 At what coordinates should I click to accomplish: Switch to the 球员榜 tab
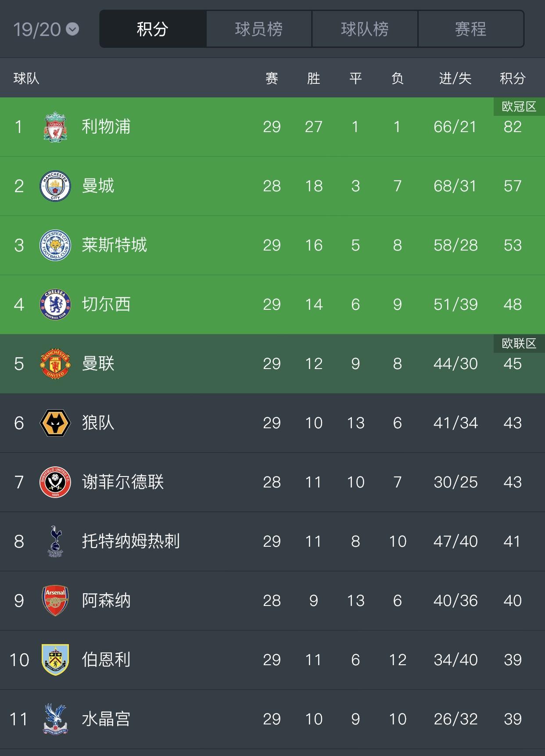259,29
